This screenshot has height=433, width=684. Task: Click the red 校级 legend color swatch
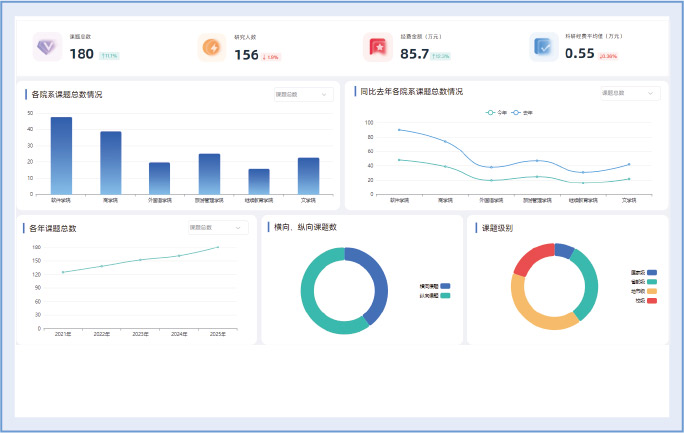[652, 300]
